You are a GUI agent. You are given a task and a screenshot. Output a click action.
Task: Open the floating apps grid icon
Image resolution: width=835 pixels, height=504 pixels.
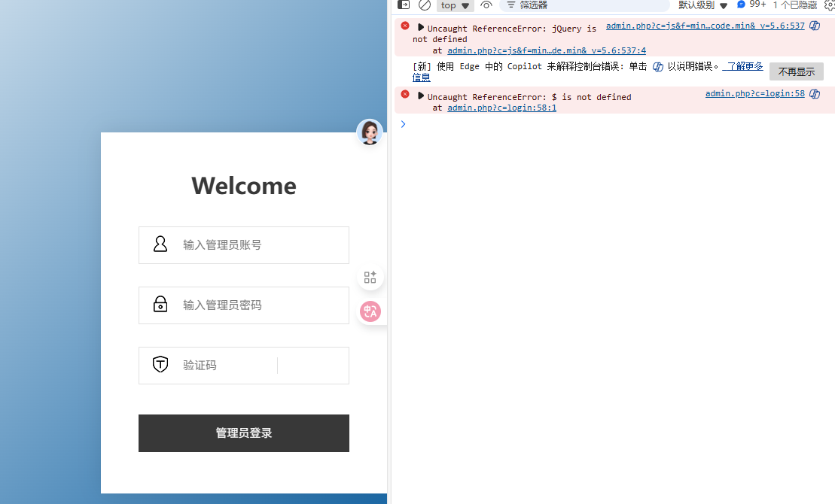[370, 278]
